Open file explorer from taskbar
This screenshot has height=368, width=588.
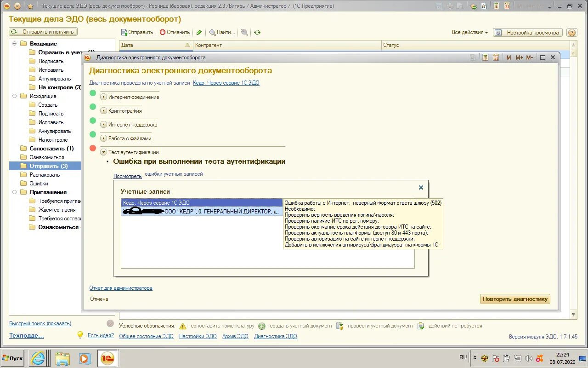tap(62, 358)
